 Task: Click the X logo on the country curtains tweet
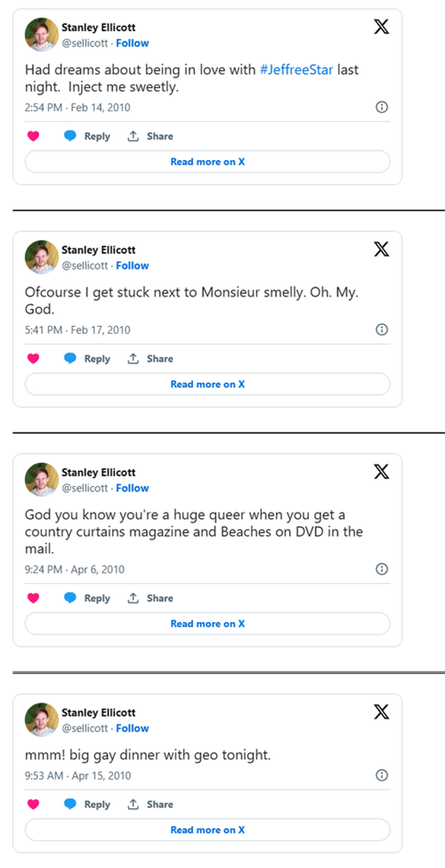[382, 472]
